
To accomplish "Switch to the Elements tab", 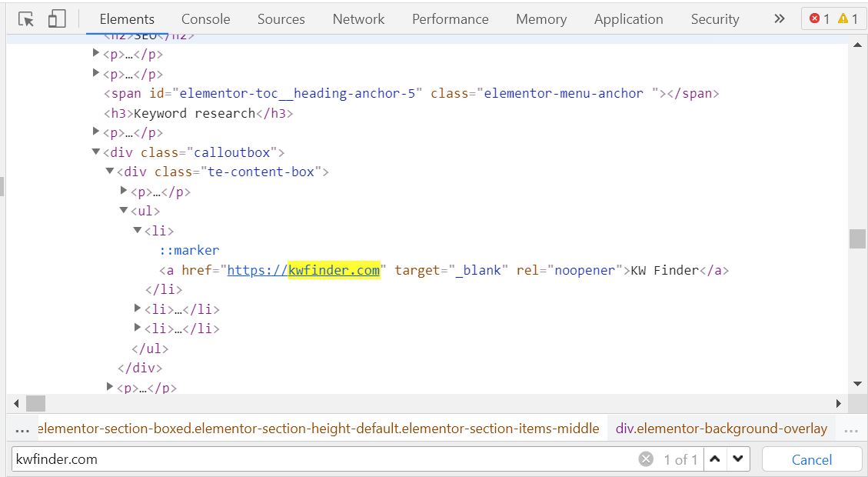I will (x=127, y=18).
